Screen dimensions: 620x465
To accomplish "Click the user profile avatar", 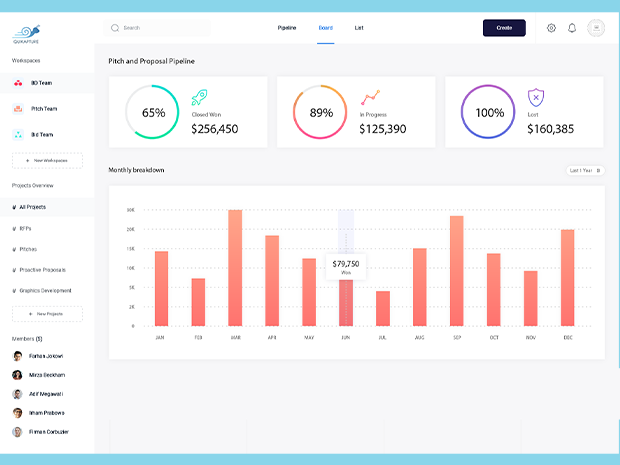I will point(596,28).
